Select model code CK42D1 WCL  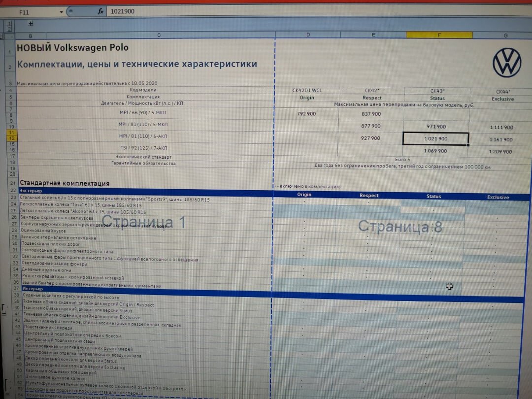click(x=307, y=91)
